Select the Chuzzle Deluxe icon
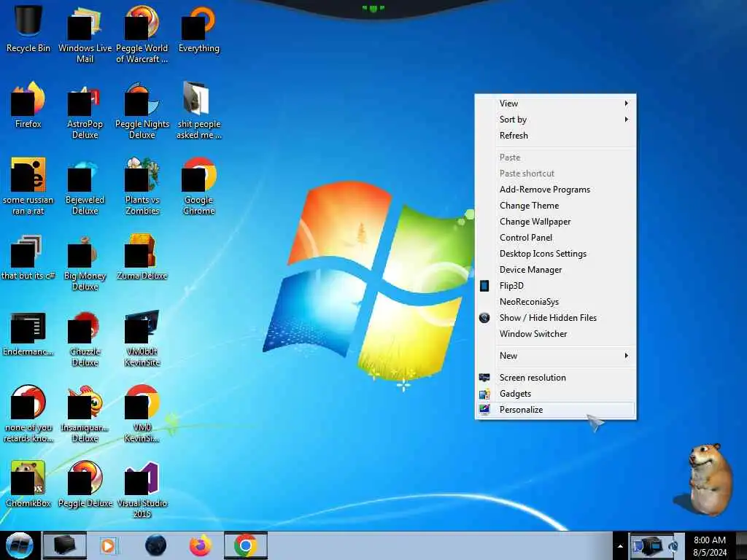Screen dimensions: 747x560 (85, 338)
